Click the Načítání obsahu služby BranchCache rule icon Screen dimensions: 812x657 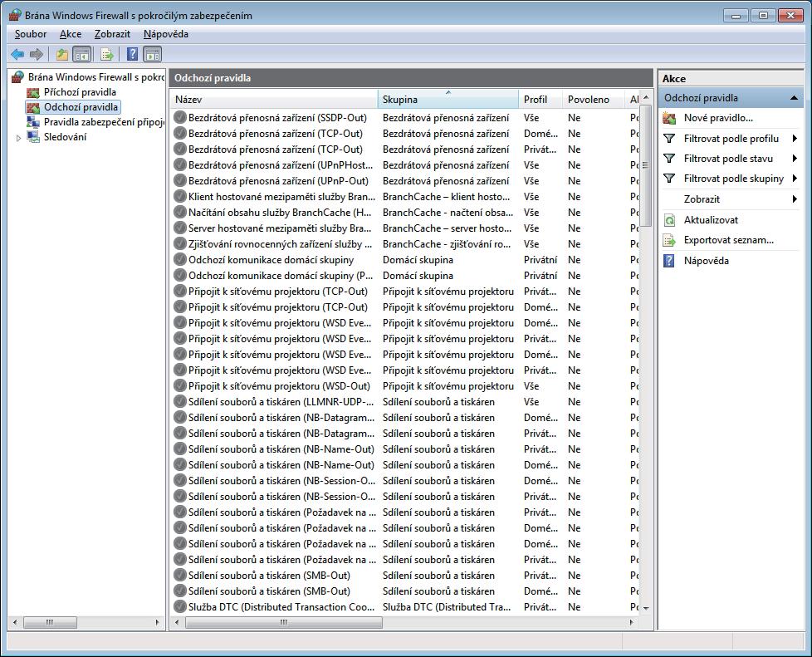coord(179,213)
